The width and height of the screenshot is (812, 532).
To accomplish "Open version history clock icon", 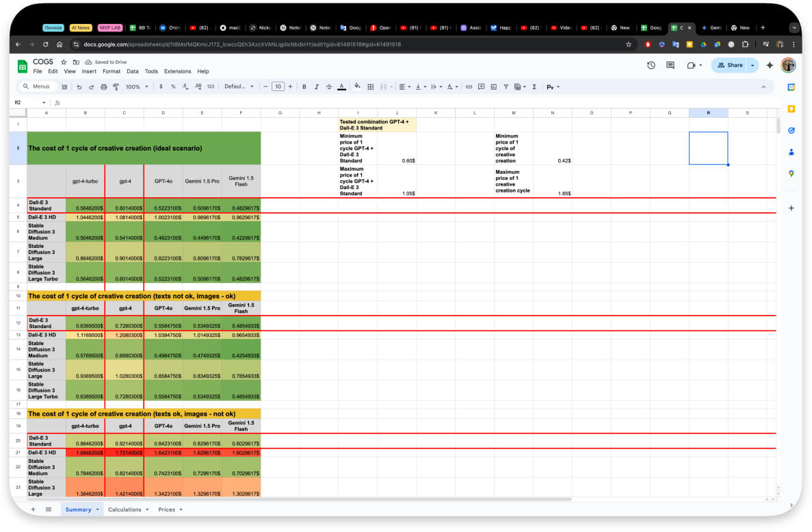I will (x=651, y=65).
